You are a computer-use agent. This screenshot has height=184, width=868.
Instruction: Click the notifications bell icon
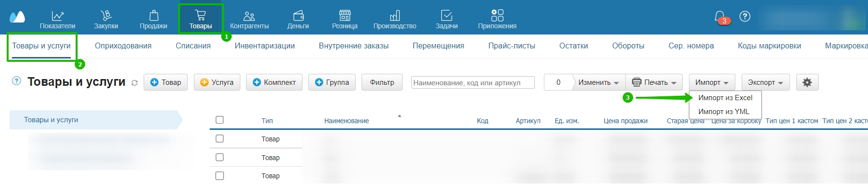coord(720,17)
